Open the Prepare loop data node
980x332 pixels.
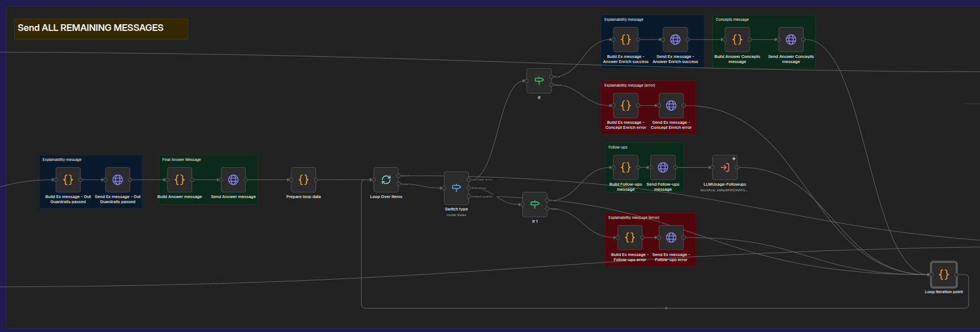303,180
